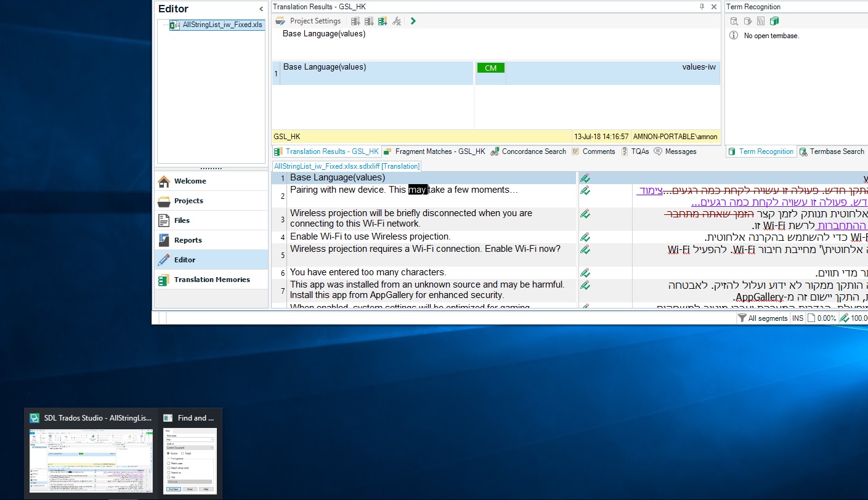Select AllStringList_iw_Fixed.xls file in Editor tree
This screenshot has height=500, width=868.
[x=217, y=25]
